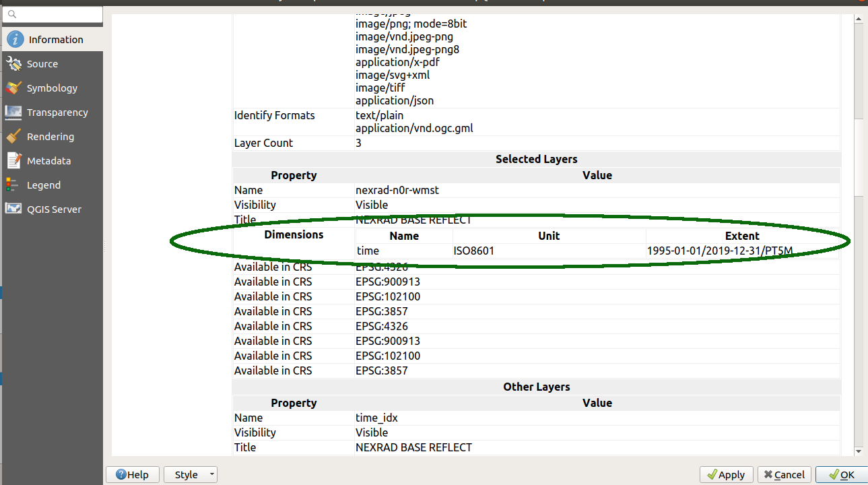Confirm with the OK button
The height and width of the screenshot is (485, 868).
[841, 475]
